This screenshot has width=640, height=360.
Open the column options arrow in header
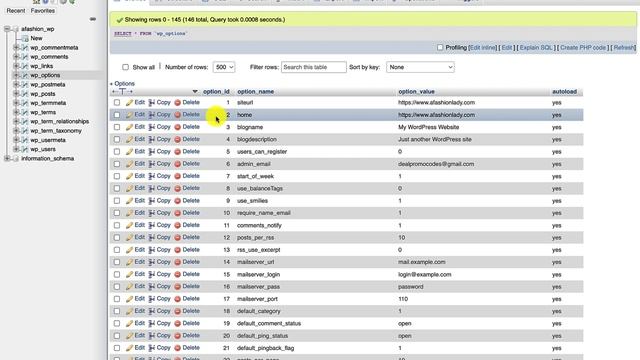pos(195,91)
